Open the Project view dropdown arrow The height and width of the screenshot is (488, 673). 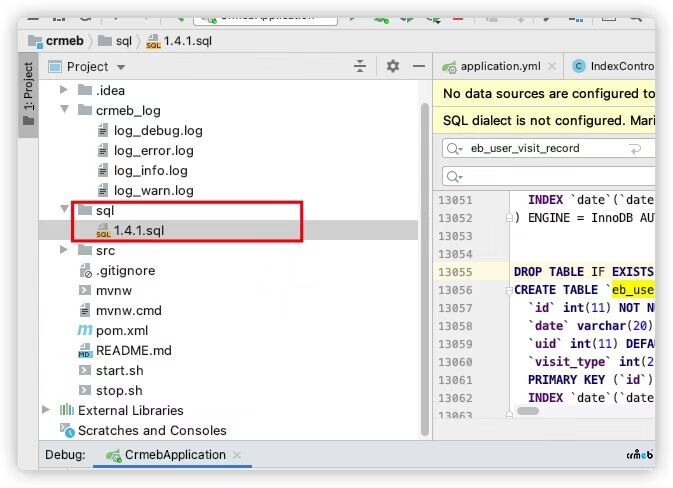coord(121,67)
